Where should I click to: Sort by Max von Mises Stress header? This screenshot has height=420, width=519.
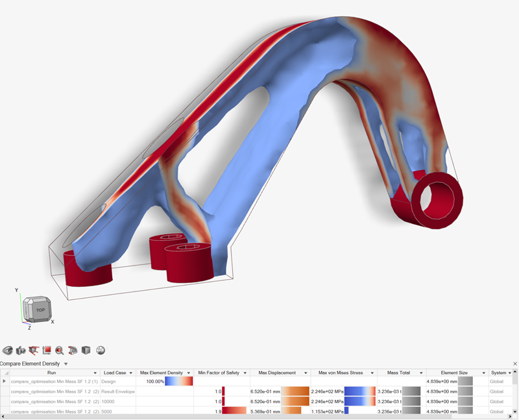point(341,373)
